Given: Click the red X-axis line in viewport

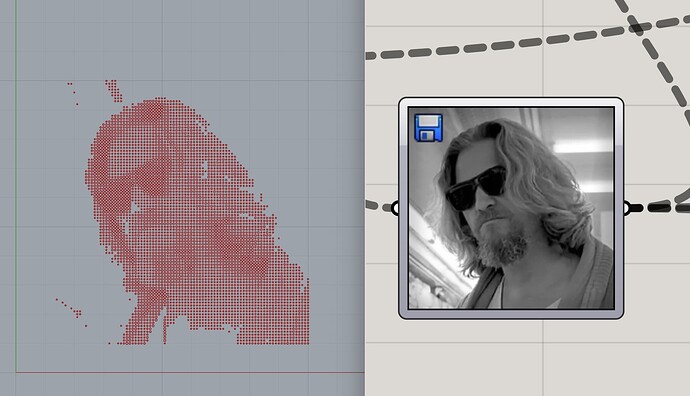Looking at the screenshot, I should coord(190,373).
